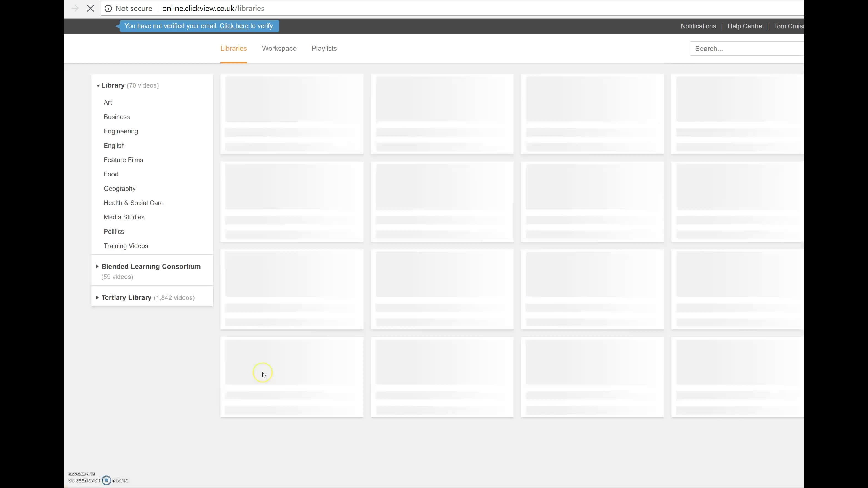Collapse the Library dropdown menu
Image resolution: width=868 pixels, height=488 pixels.
(x=98, y=85)
